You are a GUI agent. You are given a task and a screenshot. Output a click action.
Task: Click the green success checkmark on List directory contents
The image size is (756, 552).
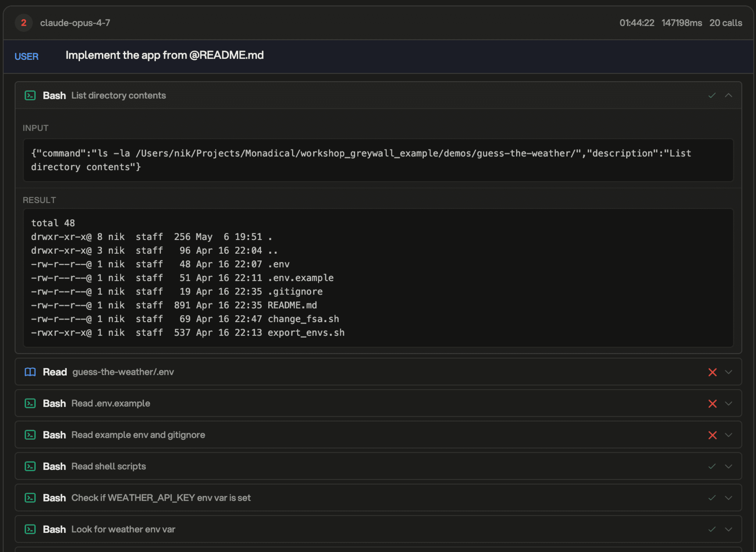point(712,95)
